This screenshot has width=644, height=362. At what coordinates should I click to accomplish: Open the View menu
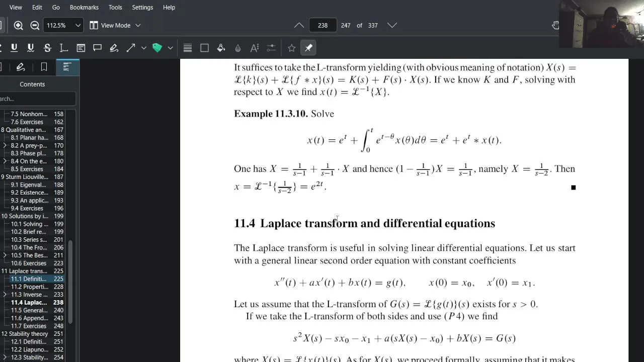click(x=16, y=8)
